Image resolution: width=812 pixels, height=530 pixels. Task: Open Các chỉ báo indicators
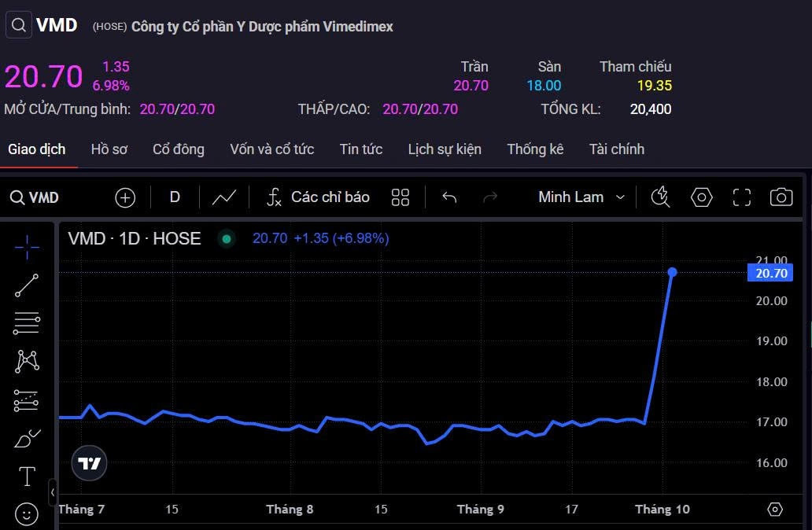tap(318, 197)
